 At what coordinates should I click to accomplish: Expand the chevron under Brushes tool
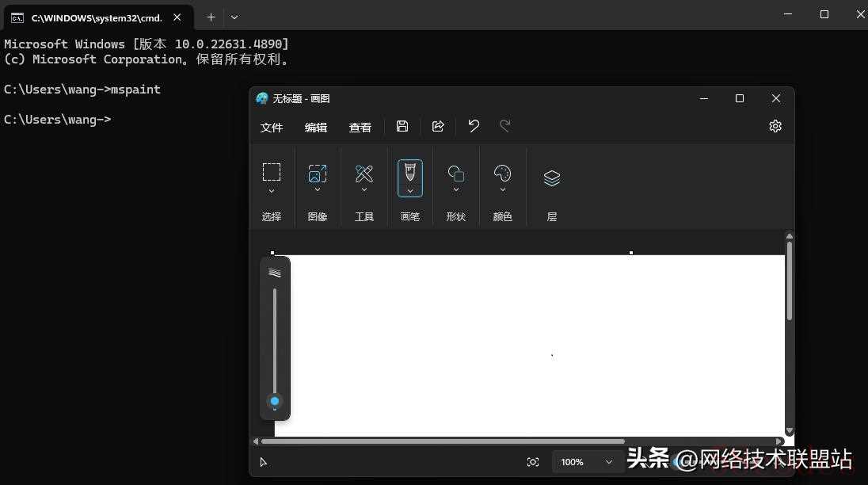(410, 191)
